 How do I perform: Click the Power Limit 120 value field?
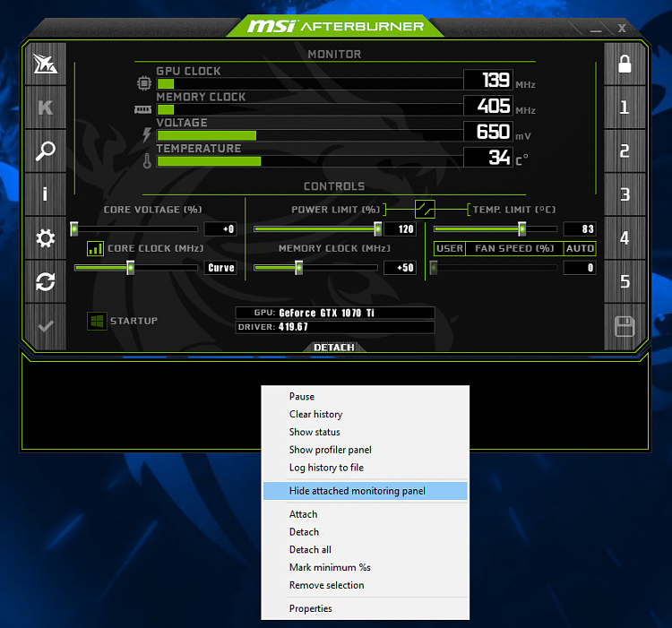click(x=401, y=229)
